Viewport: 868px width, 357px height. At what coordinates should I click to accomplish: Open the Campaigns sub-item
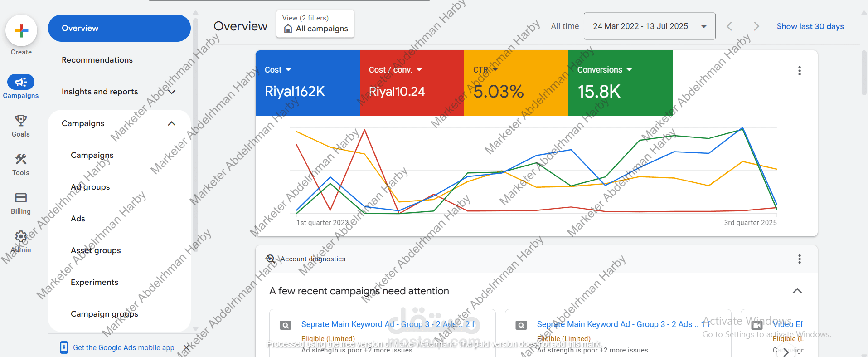(92, 155)
